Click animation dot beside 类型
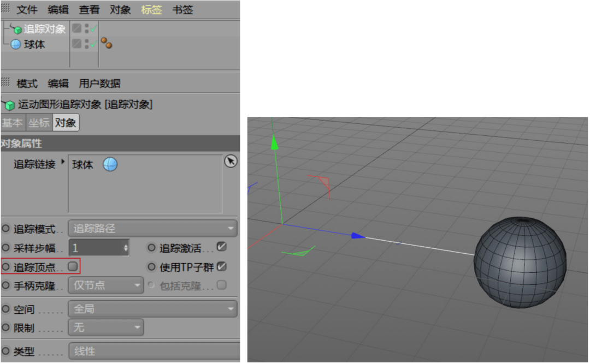Viewport: 590px width, 364px height. point(5,351)
